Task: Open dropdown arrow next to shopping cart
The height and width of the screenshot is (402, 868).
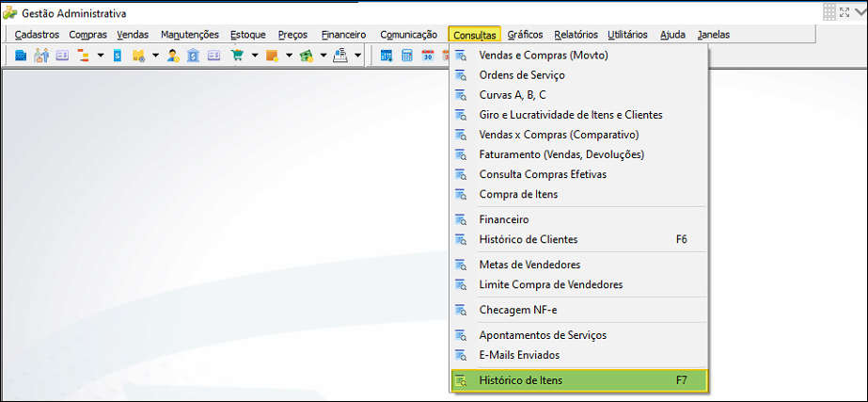Action: point(255,56)
